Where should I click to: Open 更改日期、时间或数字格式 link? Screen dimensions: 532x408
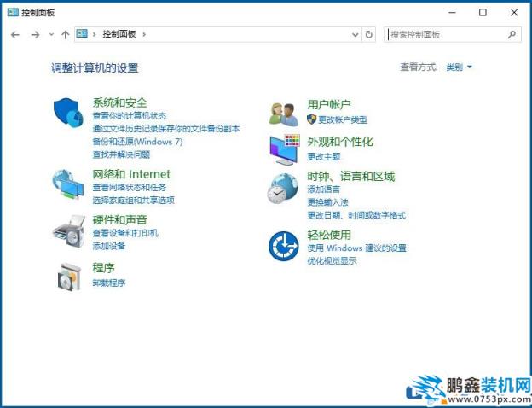(356, 215)
